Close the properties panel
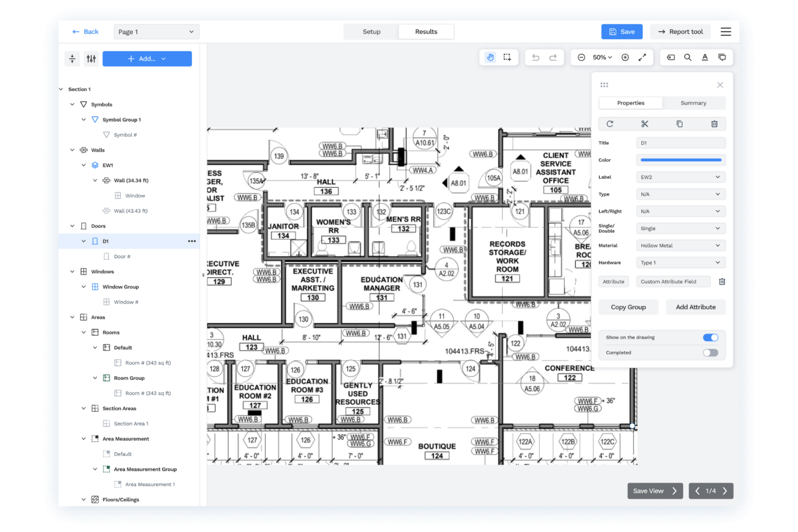This screenshot has width=798, height=532. [x=720, y=85]
